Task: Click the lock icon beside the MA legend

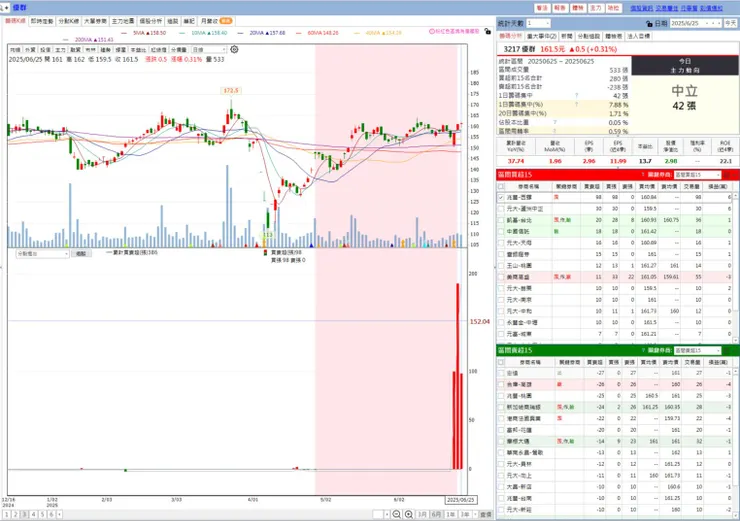Action: point(488,32)
